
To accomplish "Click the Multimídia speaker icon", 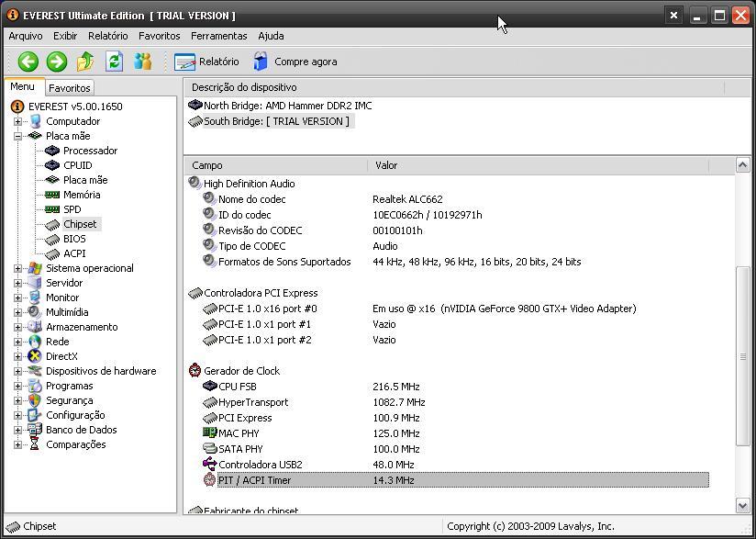I will tap(35, 311).
